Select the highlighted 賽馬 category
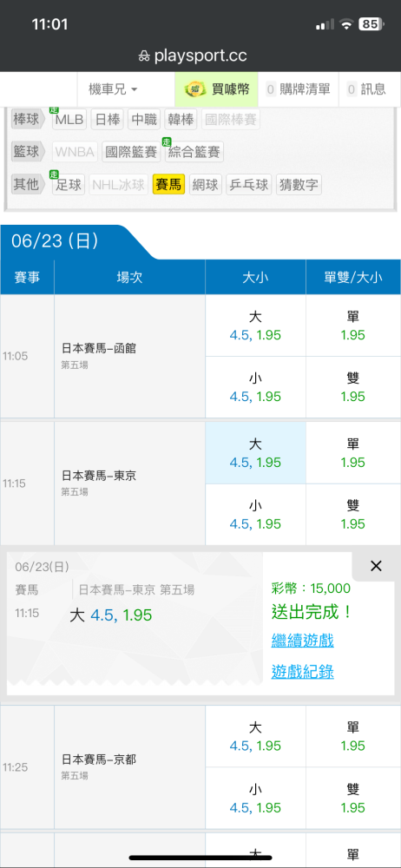The image size is (401, 868). click(x=168, y=184)
